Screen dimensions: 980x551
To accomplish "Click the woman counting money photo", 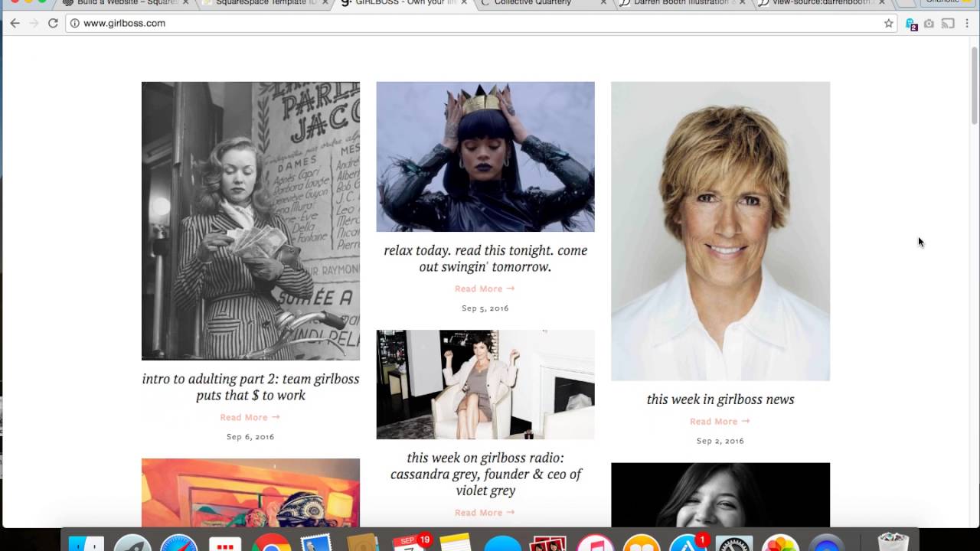I will point(250,221).
